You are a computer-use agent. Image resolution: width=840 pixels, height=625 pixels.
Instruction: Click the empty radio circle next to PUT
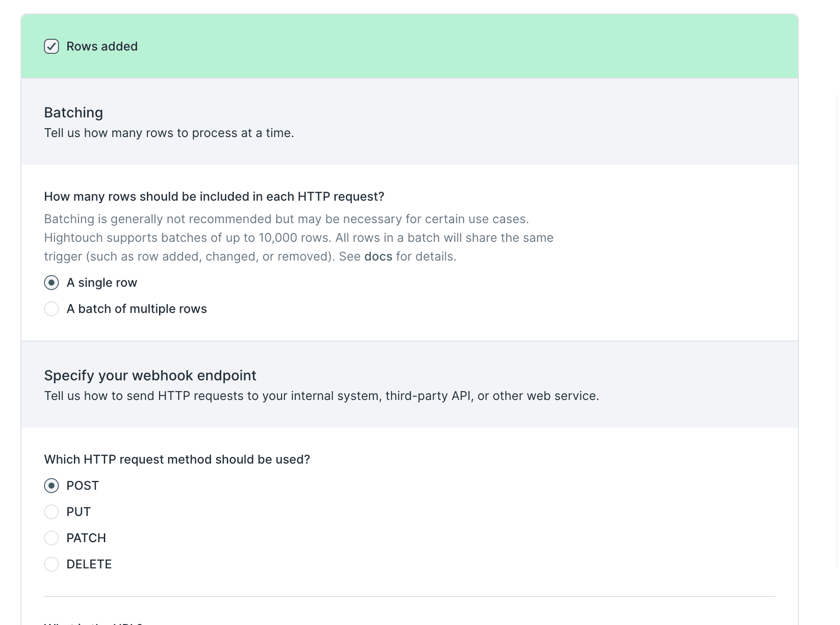(52, 512)
